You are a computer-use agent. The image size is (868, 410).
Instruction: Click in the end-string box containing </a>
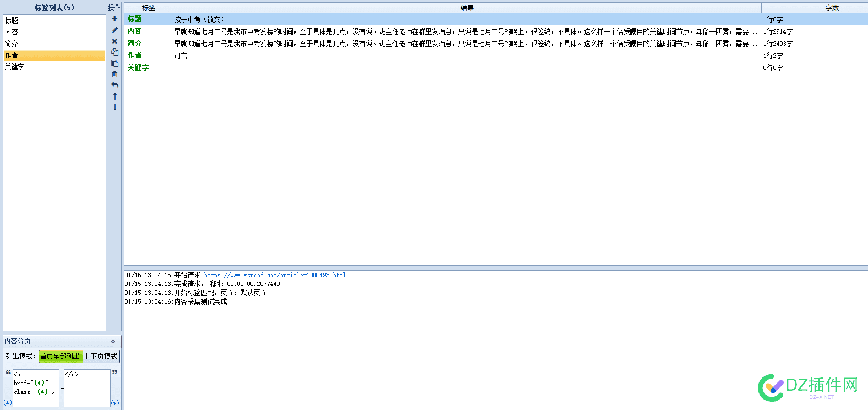[87, 388]
